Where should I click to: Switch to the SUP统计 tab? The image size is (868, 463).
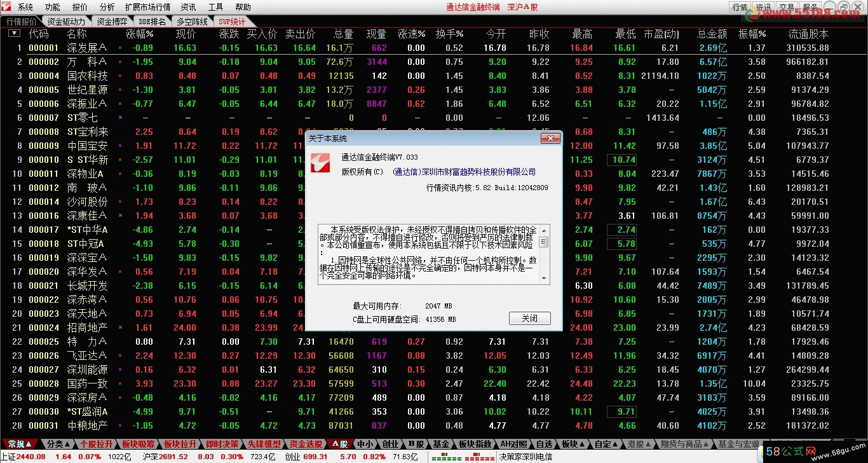tap(232, 21)
